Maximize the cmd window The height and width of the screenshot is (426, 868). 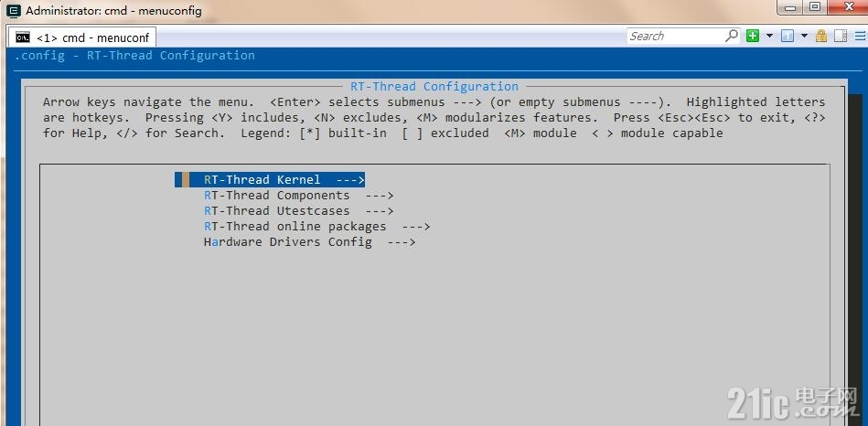(x=815, y=7)
